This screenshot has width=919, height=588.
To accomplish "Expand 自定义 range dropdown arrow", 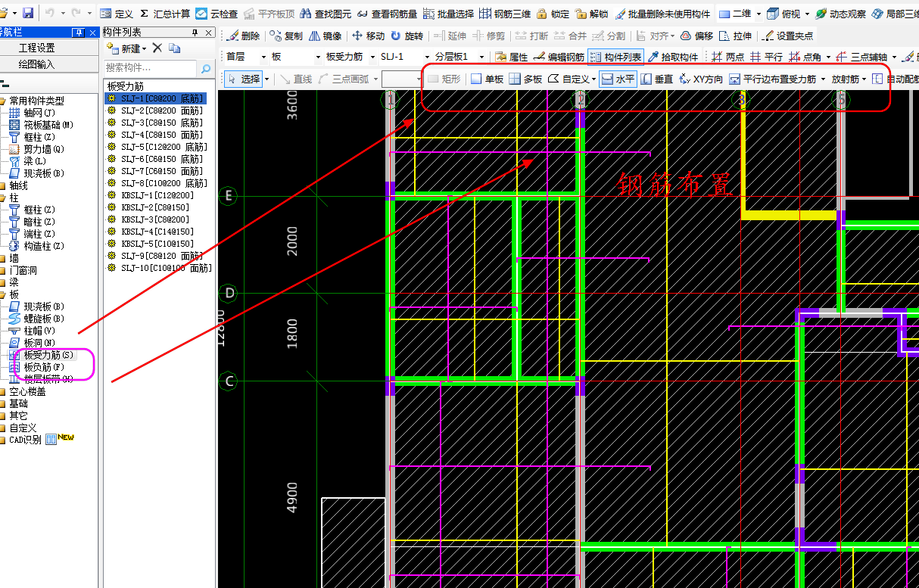I will point(594,79).
